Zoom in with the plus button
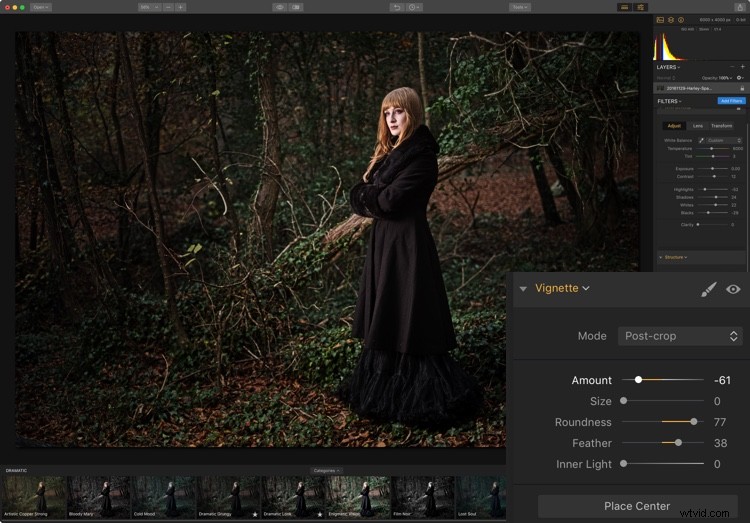Screen dimensions: 750x523 [181, 7]
